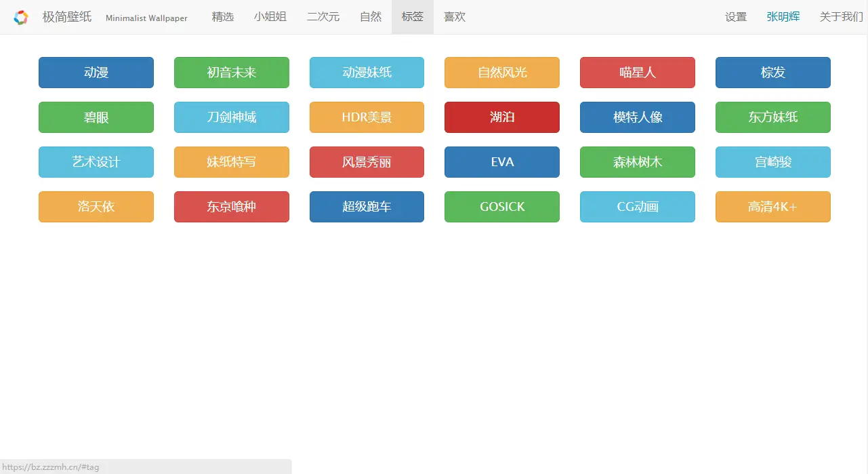868x474 pixels.
Task: Open the 关于我们 page
Action: 841,17
